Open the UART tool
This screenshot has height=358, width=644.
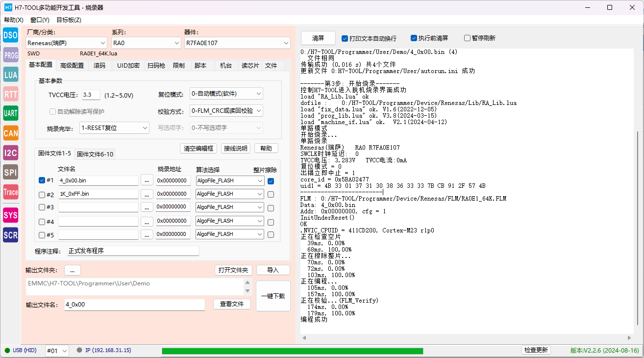pyautogui.click(x=10, y=113)
